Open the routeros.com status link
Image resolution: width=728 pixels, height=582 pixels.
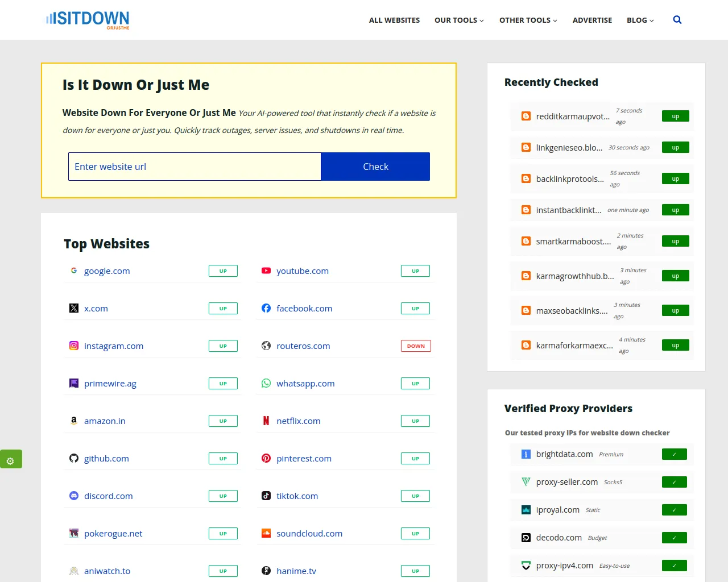point(303,346)
